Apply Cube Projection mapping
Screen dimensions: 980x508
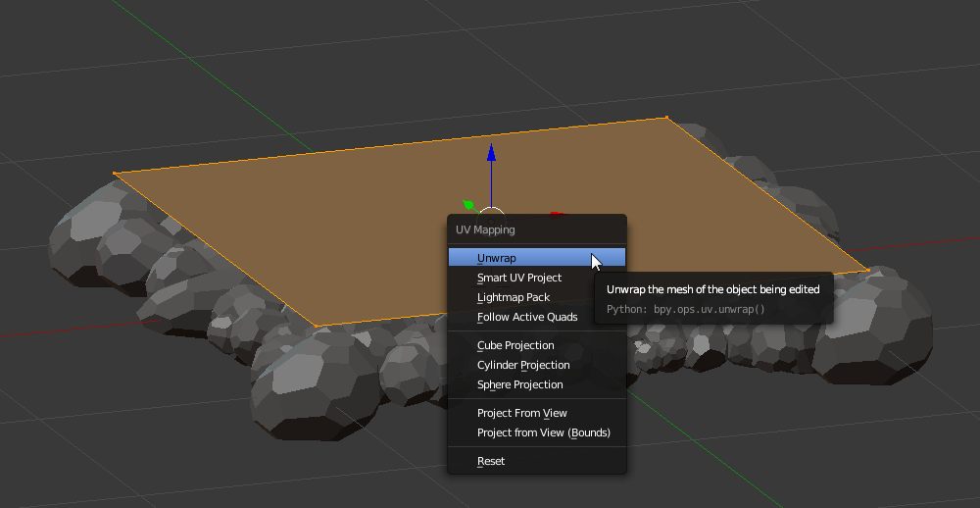pos(515,345)
